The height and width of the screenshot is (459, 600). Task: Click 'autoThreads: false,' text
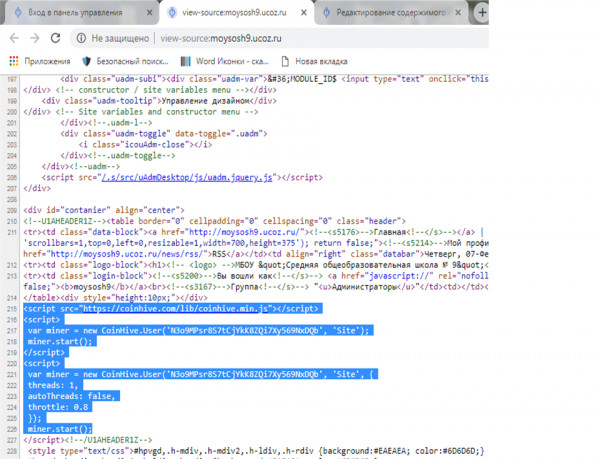pyautogui.click(x=71, y=396)
